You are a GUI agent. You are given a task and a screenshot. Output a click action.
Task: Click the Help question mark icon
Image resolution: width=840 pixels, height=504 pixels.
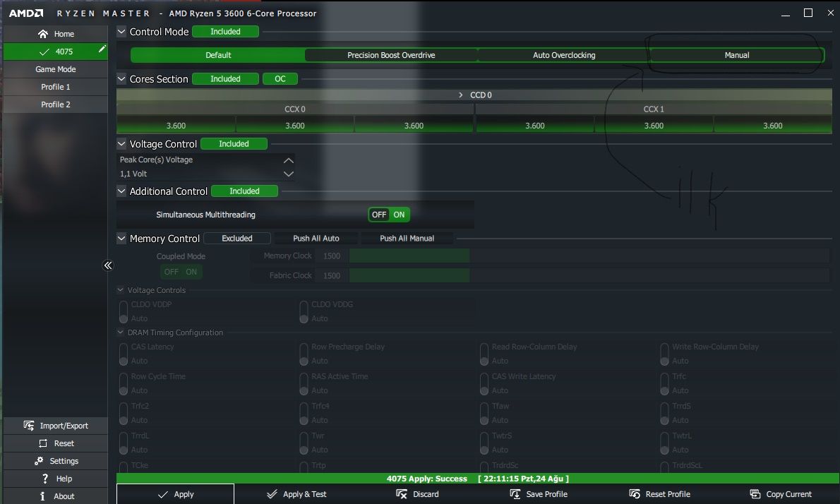pos(45,479)
